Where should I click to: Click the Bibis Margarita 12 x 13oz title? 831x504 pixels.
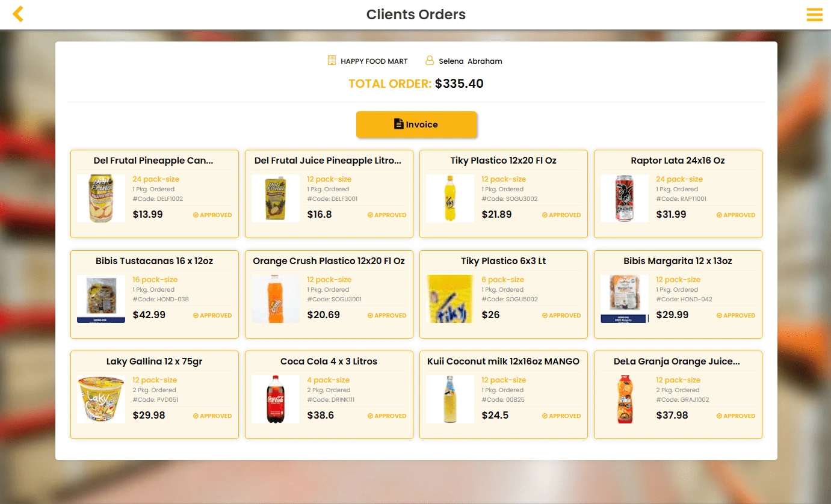(678, 261)
